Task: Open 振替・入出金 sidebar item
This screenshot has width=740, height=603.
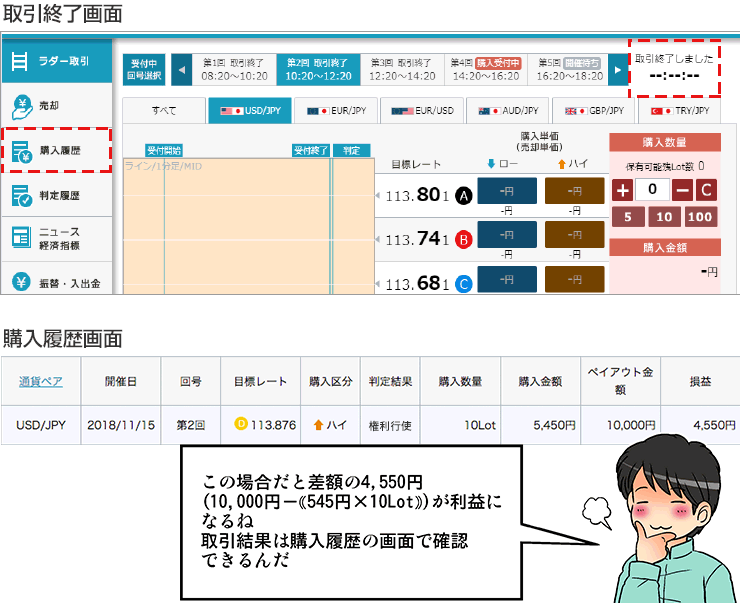Action: point(56,281)
